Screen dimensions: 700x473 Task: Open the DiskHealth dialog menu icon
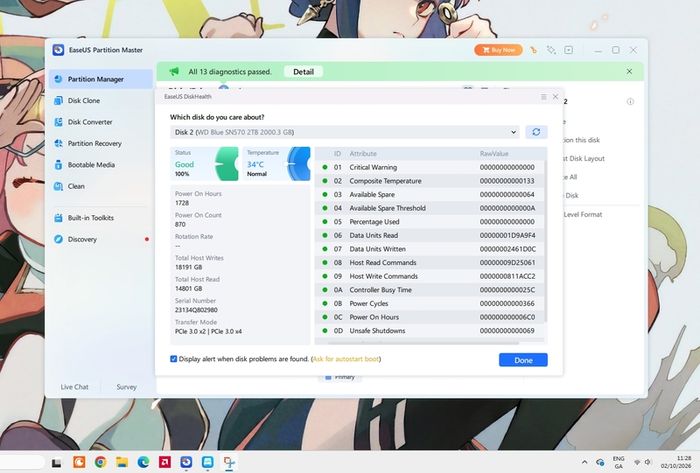pyautogui.click(x=544, y=97)
